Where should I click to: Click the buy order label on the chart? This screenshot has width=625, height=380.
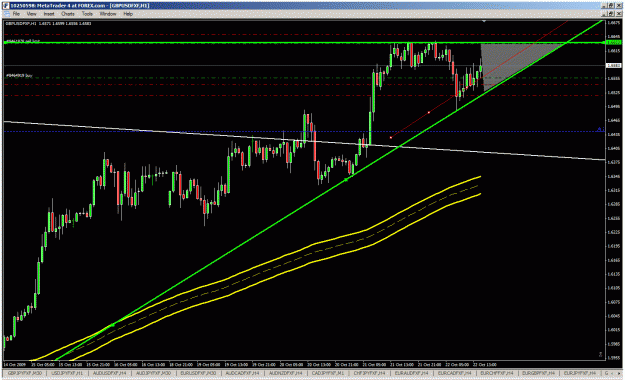pyautogui.click(x=19, y=75)
